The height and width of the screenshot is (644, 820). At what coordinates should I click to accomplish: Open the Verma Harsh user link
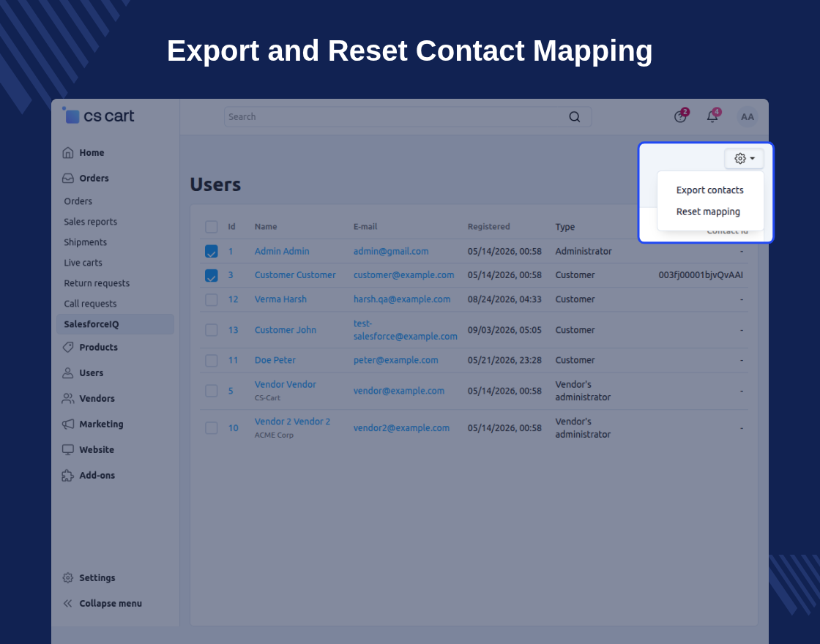pyautogui.click(x=280, y=299)
